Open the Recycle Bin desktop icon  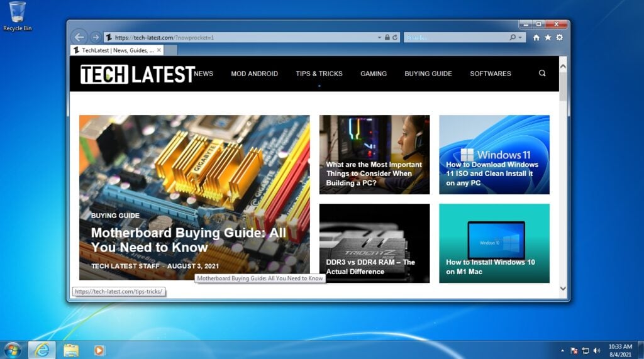[x=17, y=16]
